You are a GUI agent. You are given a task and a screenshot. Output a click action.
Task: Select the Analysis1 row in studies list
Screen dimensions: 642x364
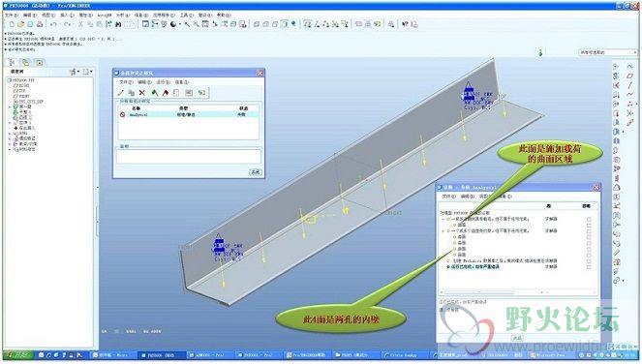pyautogui.click(x=189, y=114)
